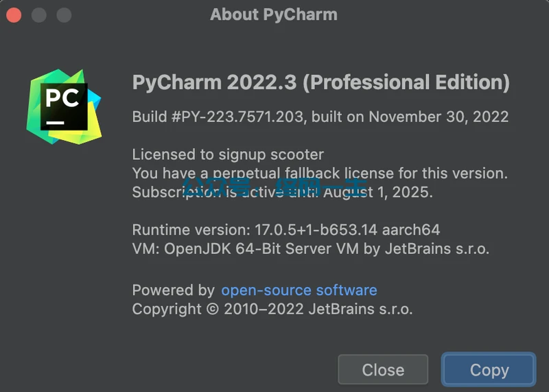The width and height of the screenshot is (549, 392).
Task: Click the Licensed to signup scooter line
Action: pos(228,154)
